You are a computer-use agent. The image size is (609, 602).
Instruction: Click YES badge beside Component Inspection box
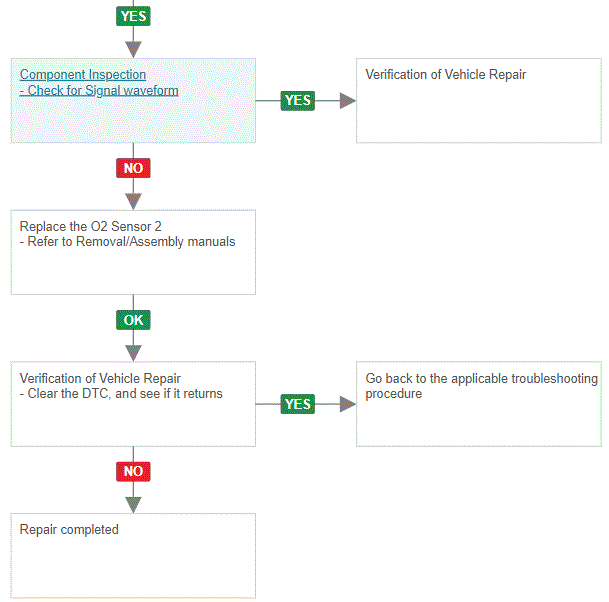tap(297, 100)
